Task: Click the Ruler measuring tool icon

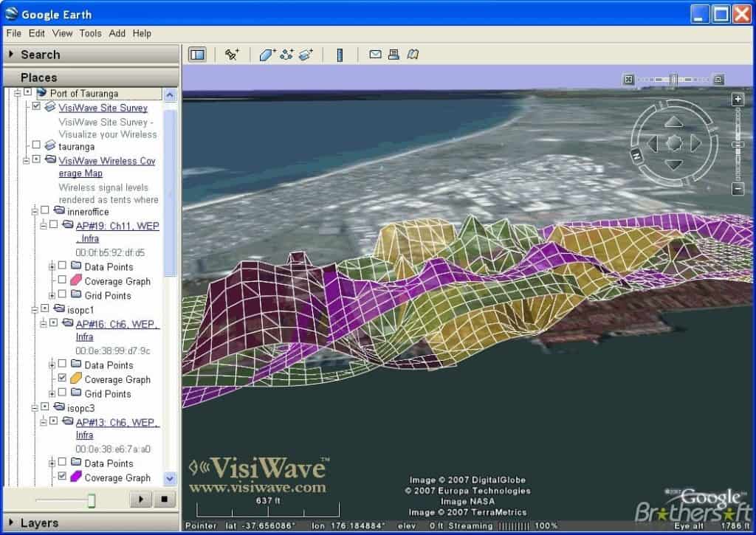Action: 340,55
